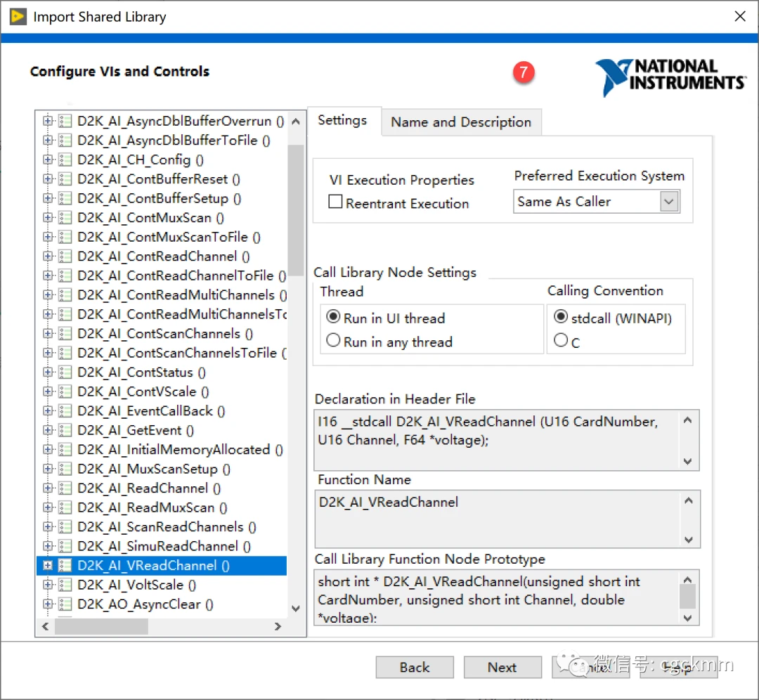Open the Settings tab

click(x=342, y=120)
